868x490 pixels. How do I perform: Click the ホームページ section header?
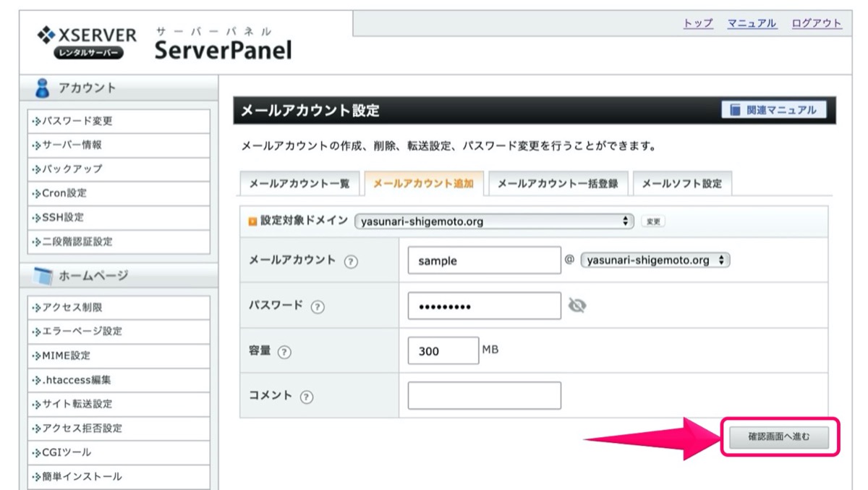pyautogui.click(x=119, y=275)
